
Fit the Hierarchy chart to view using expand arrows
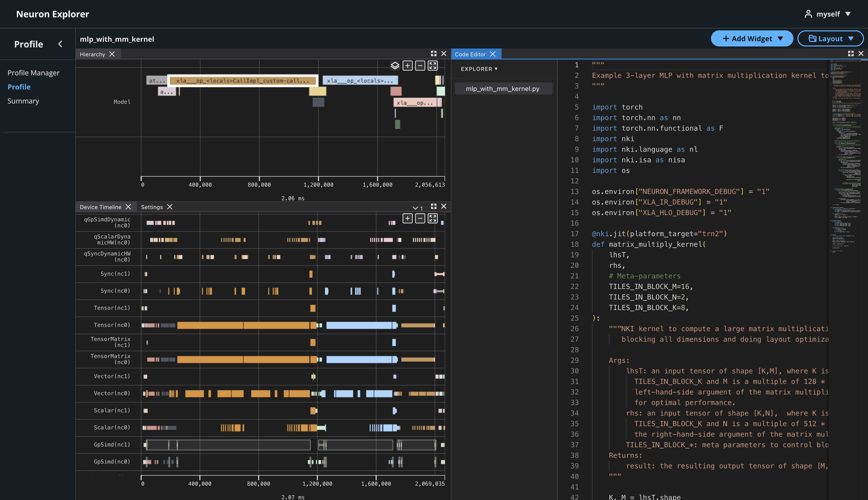[x=433, y=65]
